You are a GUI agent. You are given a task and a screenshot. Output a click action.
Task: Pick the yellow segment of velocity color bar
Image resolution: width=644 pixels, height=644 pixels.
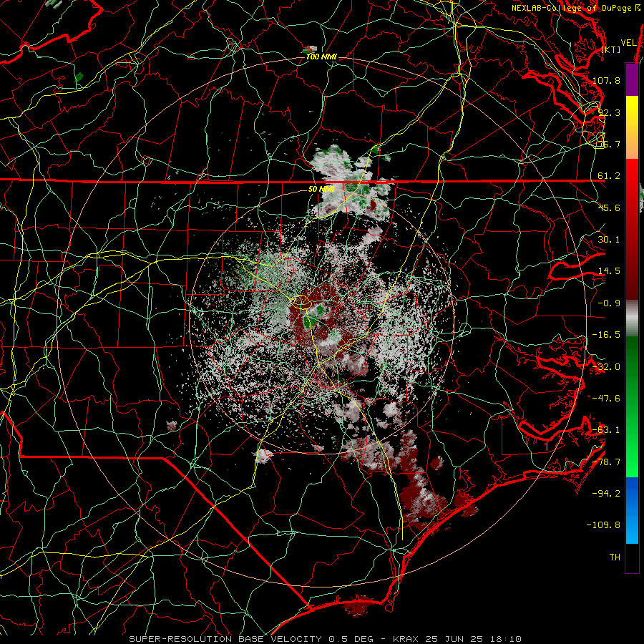tap(632, 109)
